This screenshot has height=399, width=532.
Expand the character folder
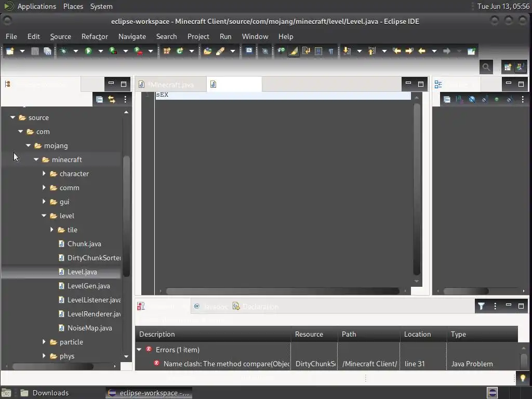coord(44,174)
